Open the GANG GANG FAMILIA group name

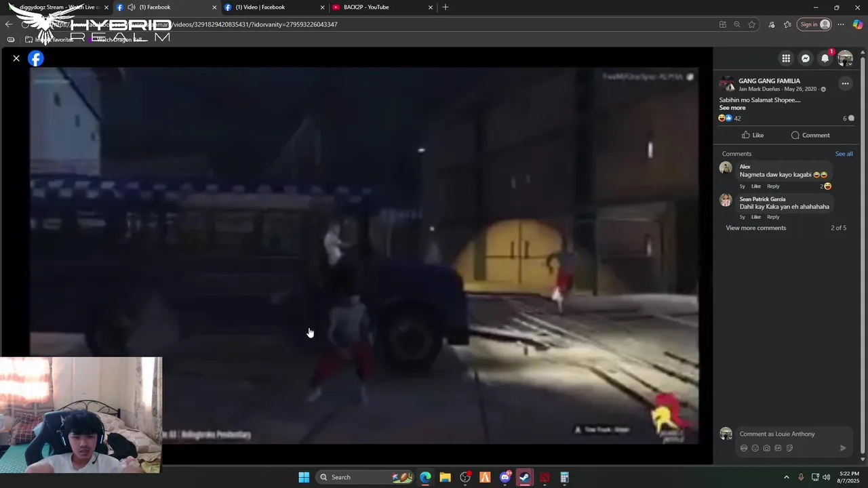click(769, 81)
